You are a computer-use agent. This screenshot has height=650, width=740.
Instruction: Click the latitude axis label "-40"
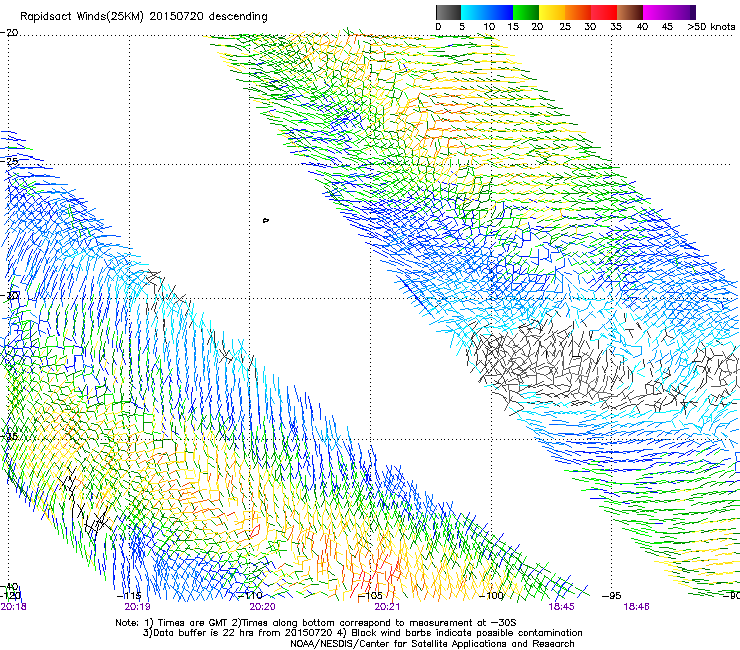pos(9,586)
